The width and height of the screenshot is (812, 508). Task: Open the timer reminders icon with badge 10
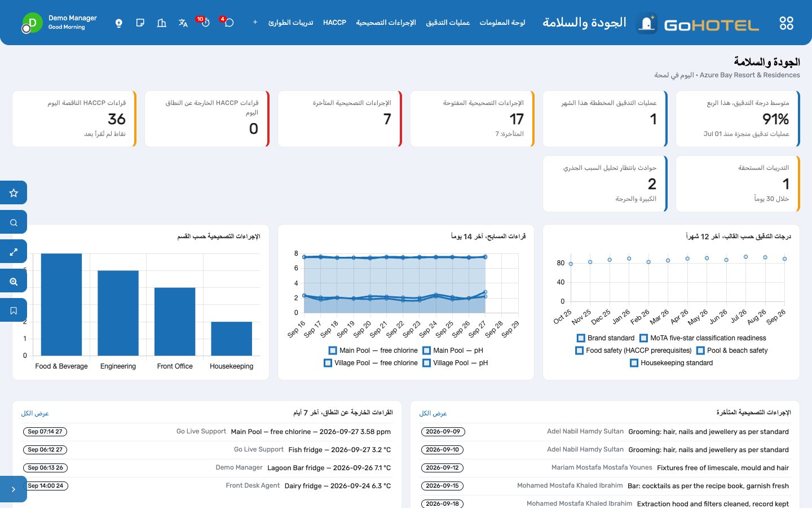205,23
